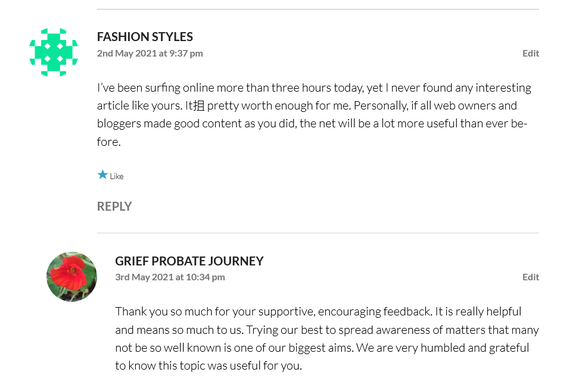Click the divider line above the Fashion Styles comment

pos(318,10)
